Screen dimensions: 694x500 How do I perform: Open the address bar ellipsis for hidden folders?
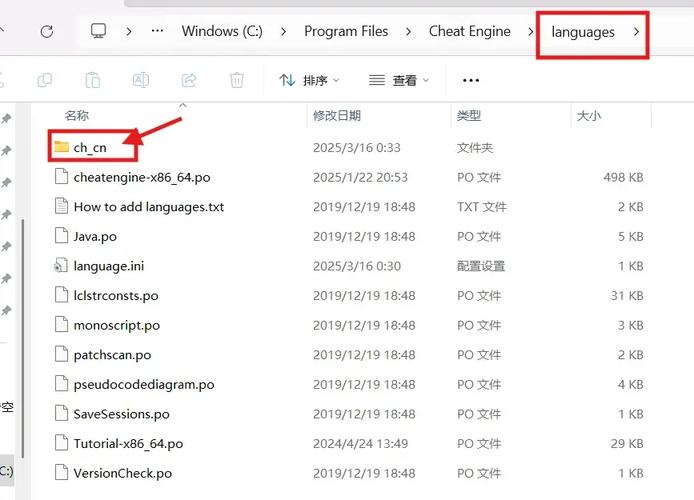157,31
